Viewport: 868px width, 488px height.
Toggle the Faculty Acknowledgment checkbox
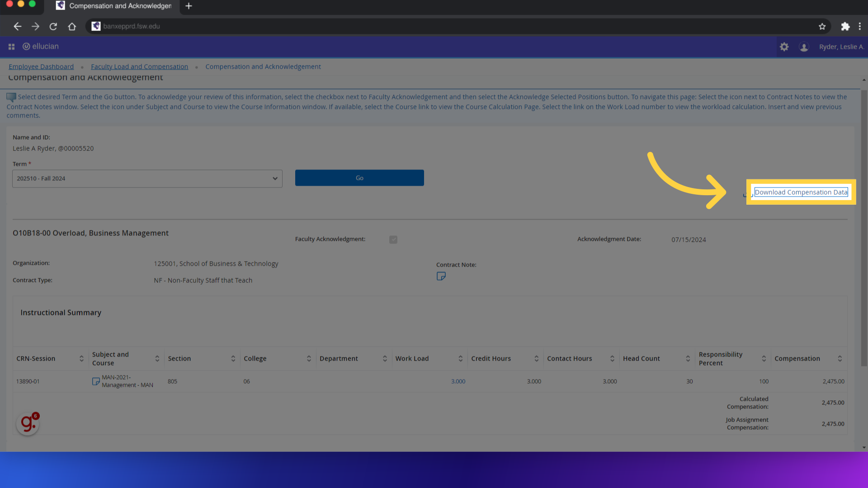[393, 239]
